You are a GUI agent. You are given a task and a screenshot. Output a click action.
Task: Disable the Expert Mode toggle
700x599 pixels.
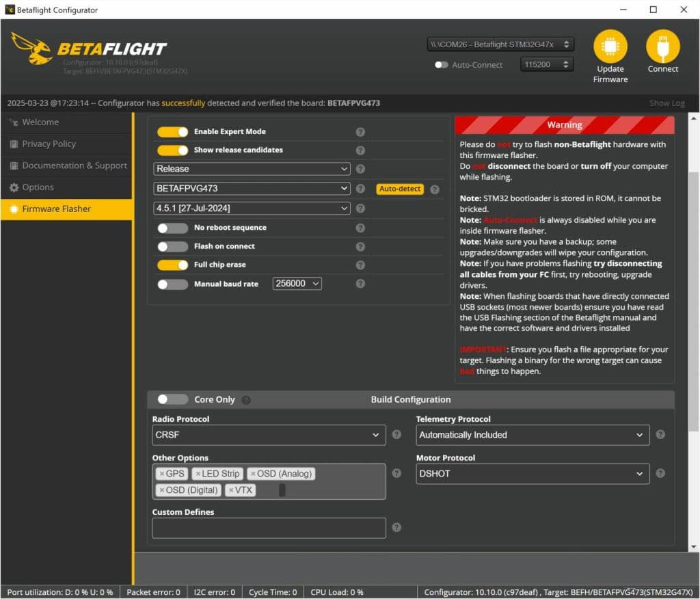[173, 132]
